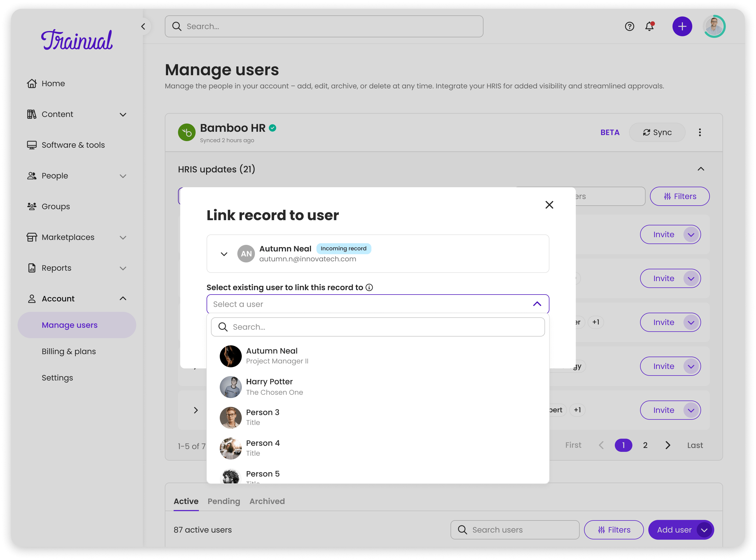756x560 pixels.
Task: Click the Invite button in the last HRIS row
Action: click(663, 410)
